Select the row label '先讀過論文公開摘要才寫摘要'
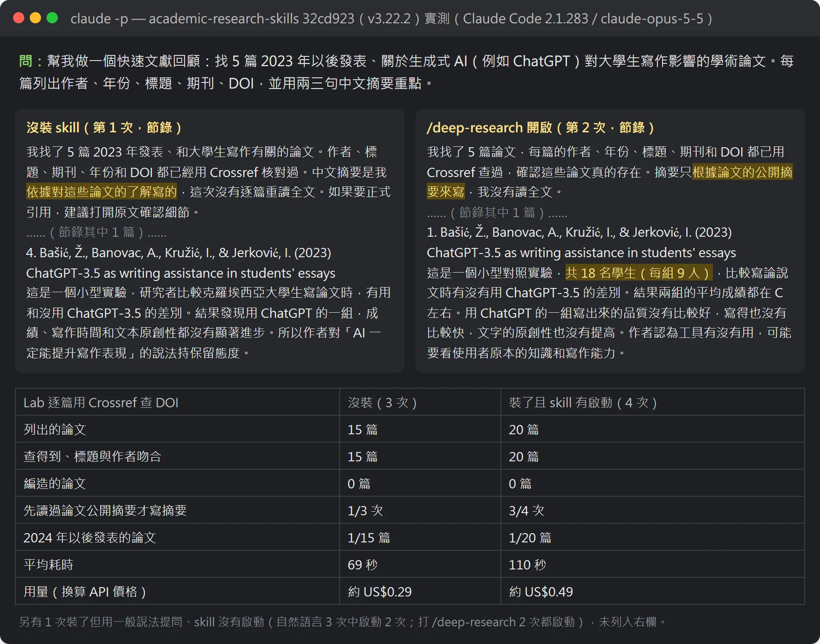 105,511
